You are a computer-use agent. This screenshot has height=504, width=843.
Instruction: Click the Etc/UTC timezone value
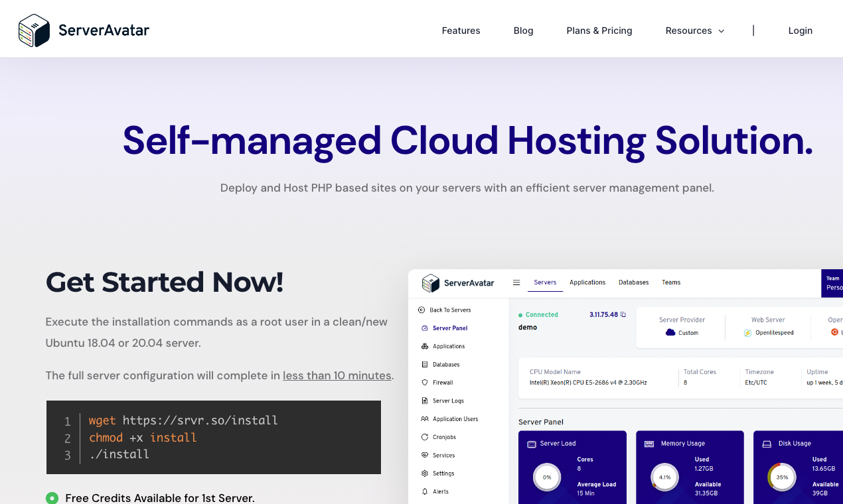click(755, 383)
